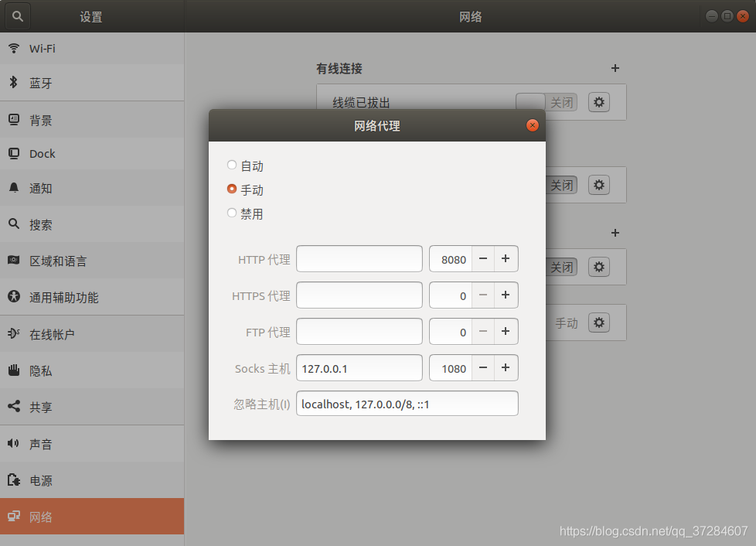Select Network (网络) in sidebar
This screenshot has width=756, height=546.
click(x=92, y=517)
